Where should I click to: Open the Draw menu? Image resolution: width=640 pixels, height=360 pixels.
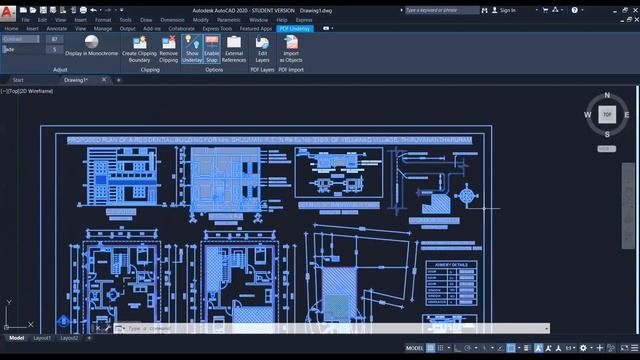pyautogui.click(x=146, y=20)
